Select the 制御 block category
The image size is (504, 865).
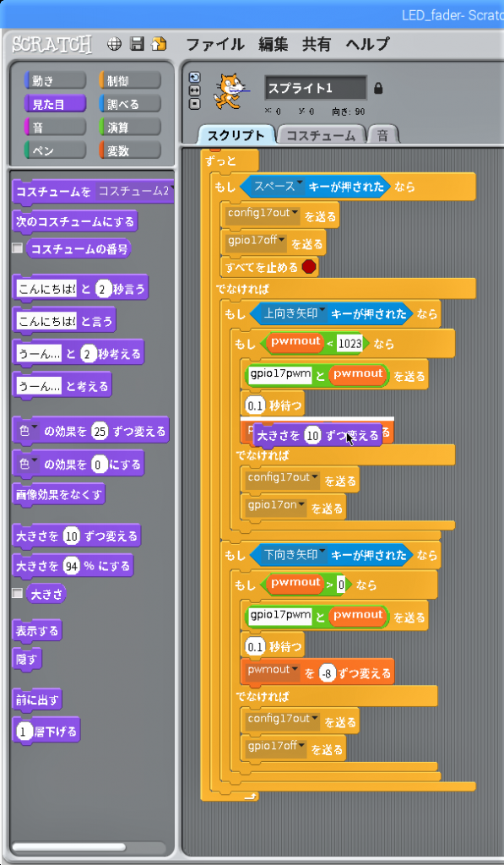[130, 80]
